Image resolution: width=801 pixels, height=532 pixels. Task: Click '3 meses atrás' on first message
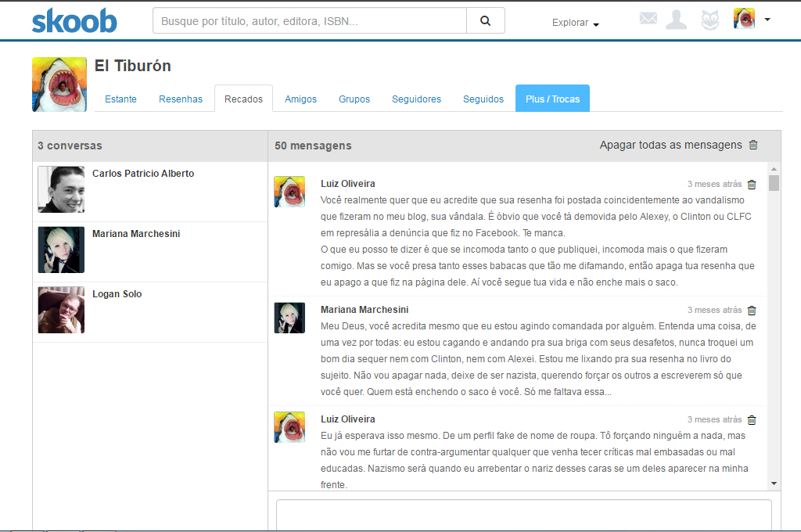click(715, 184)
